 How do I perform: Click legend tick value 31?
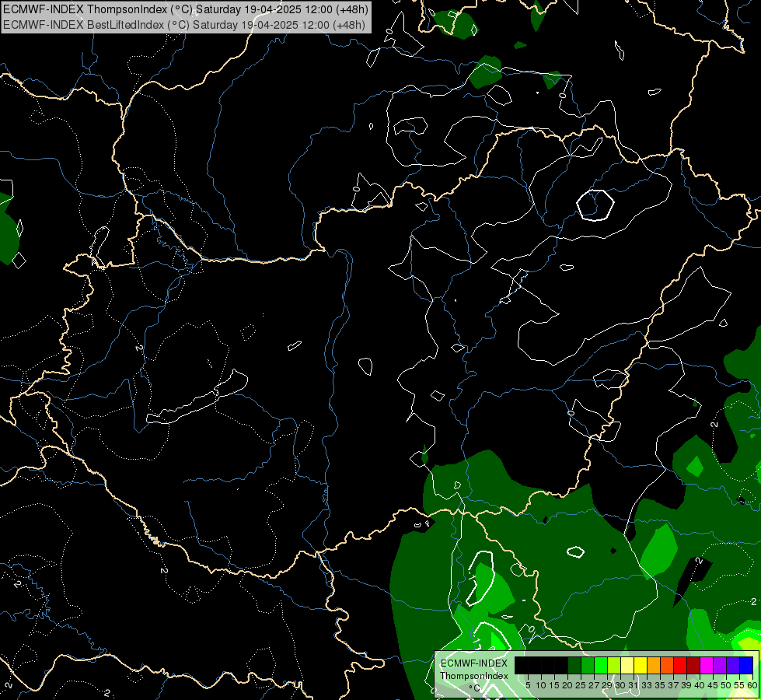[634, 685]
